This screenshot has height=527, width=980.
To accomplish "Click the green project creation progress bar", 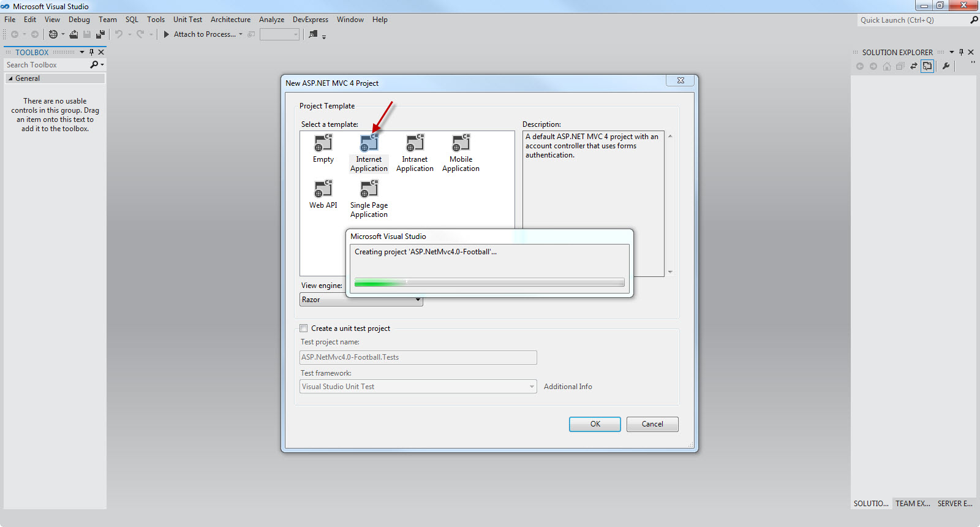I will (x=489, y=282).
